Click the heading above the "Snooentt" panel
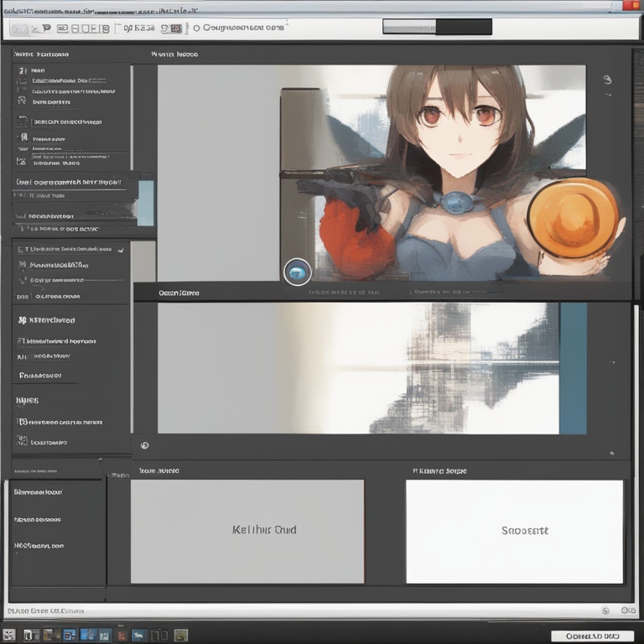This screenshot has height=644, width=644. [x=439, y=470]
